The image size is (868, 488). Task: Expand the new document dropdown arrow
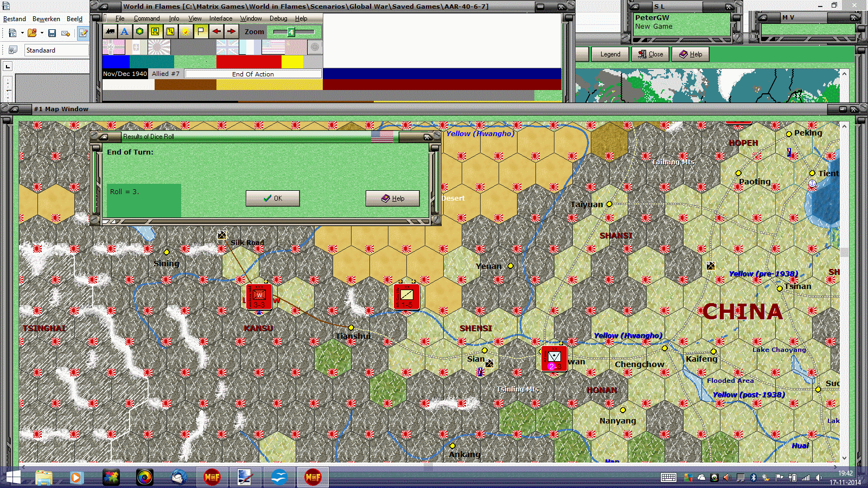pos(22,33)
